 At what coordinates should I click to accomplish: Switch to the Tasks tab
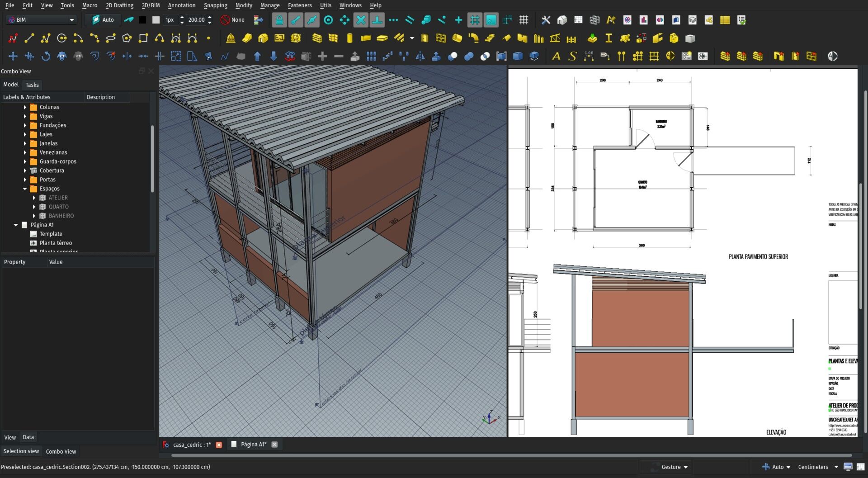pos(32,85)
